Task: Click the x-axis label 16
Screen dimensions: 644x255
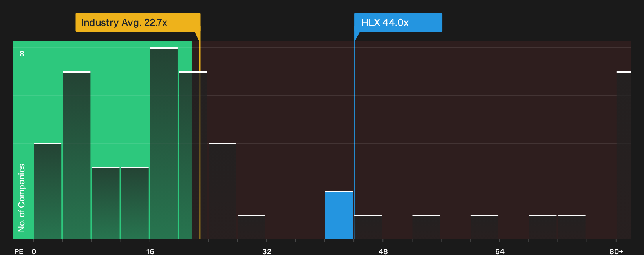Action: click(x=150, y=251)
